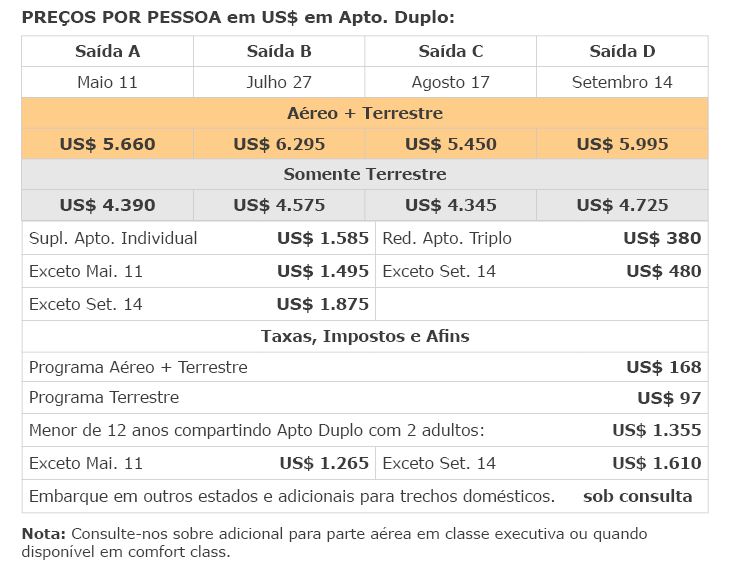Click the US$ 6.295 price cell
Screen dimensions: 729x587
click(279, 144)
